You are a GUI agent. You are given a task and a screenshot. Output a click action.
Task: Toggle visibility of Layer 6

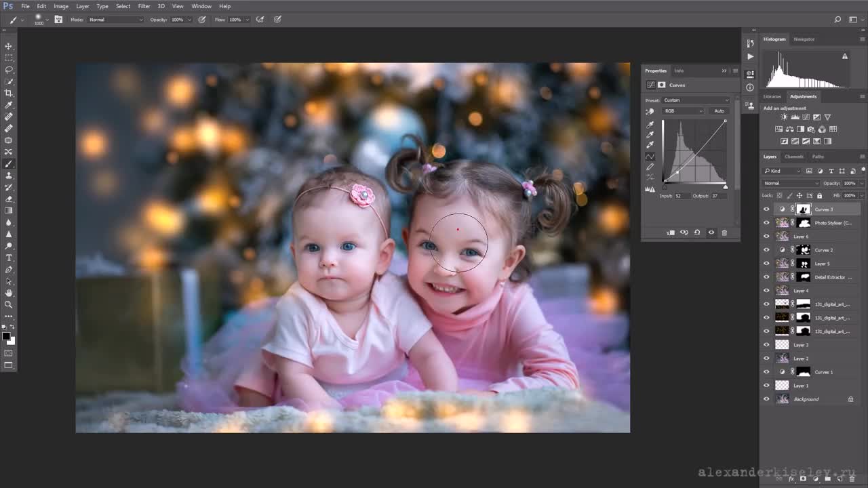(767, 237)
